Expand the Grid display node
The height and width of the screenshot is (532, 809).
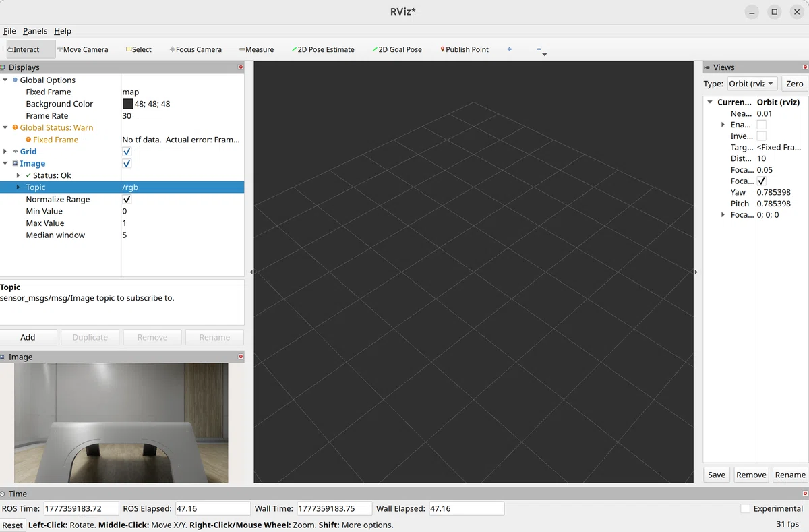(x=5, y=152)
